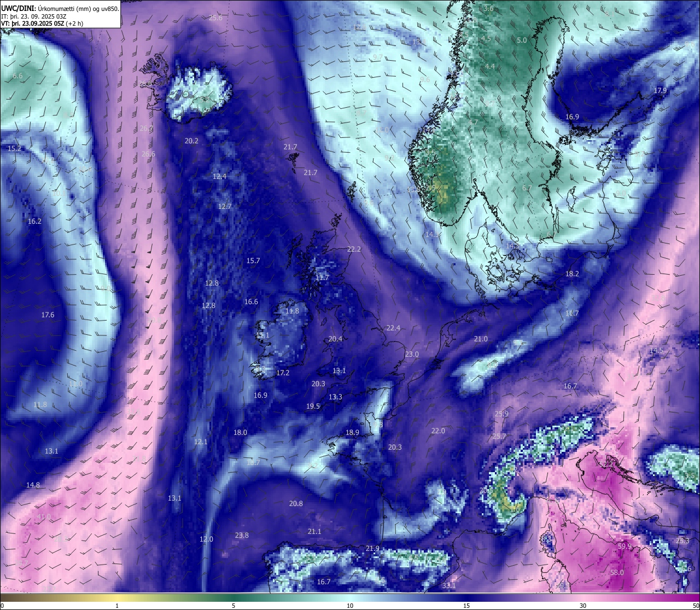
Task: Click the 18.9 map value
Action: coord(352,432)
